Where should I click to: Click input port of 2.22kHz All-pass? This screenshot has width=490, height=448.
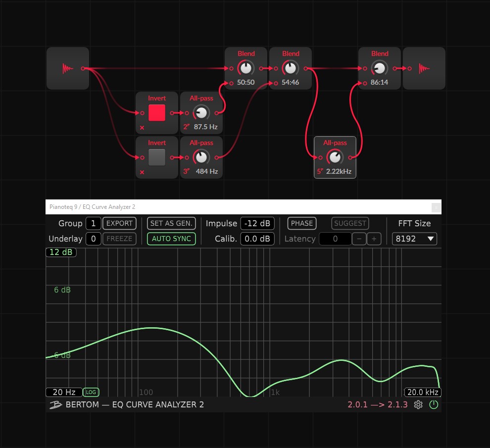click(x=320, y=157)
